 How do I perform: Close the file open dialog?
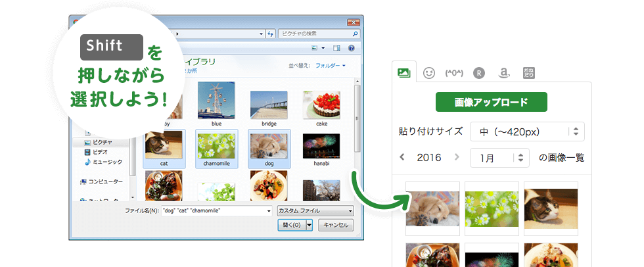click(353, 22)
